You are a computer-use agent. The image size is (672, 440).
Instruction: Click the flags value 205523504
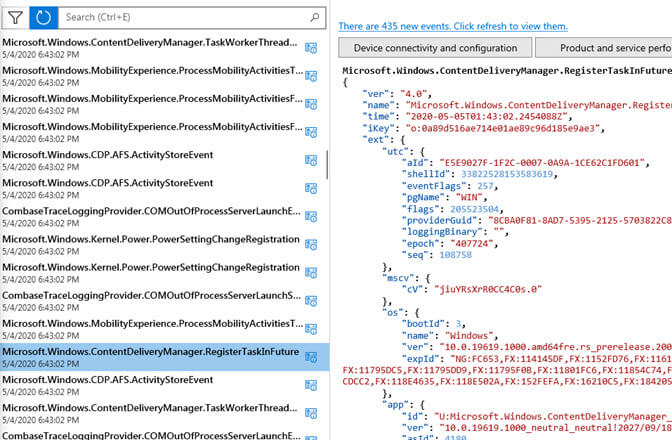pyautogui.click(x=474, y=209)
